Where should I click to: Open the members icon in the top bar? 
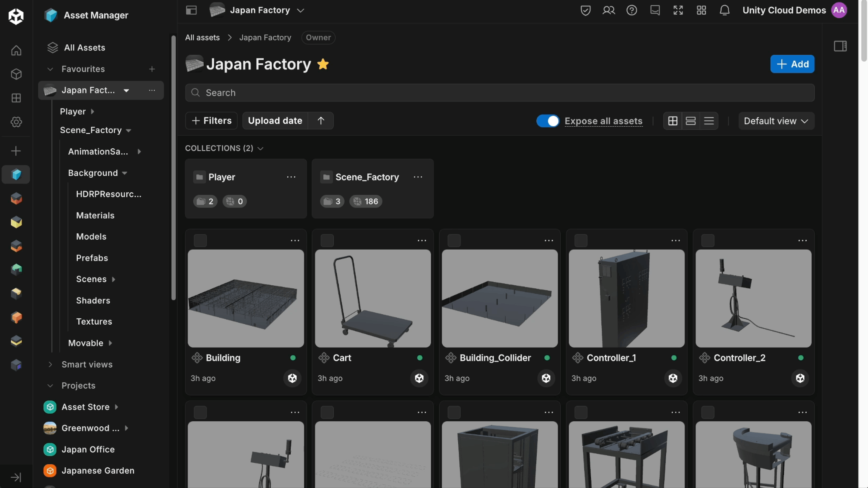[x=609, y=11]
